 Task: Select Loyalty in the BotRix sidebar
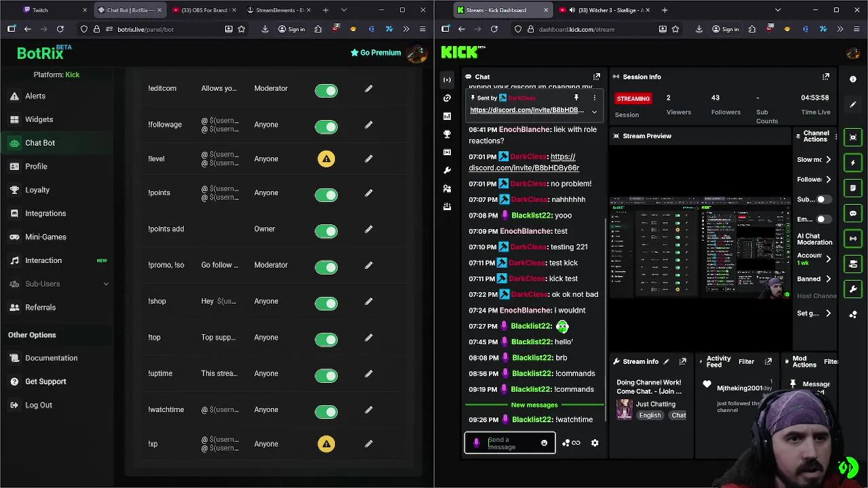(58, 190)
